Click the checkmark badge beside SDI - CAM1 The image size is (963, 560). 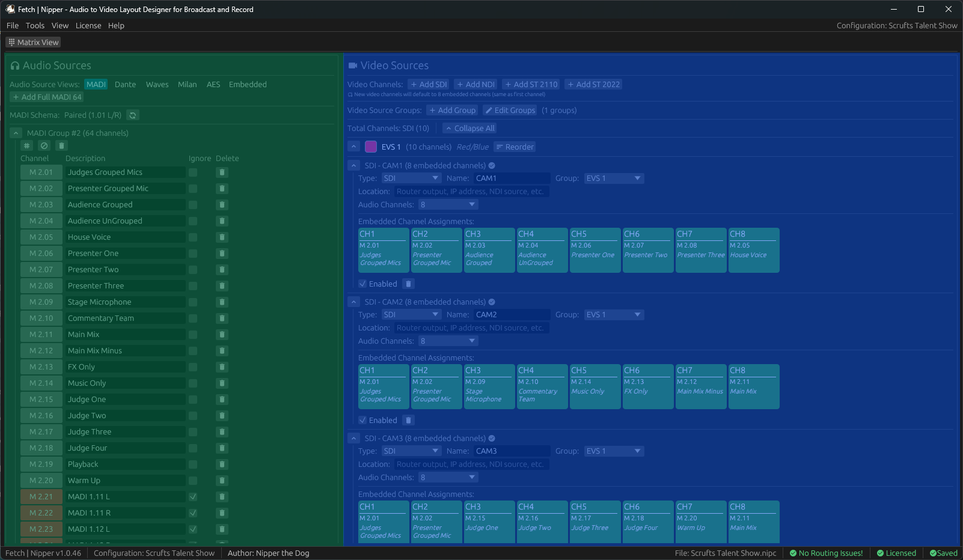click(491, 165)
